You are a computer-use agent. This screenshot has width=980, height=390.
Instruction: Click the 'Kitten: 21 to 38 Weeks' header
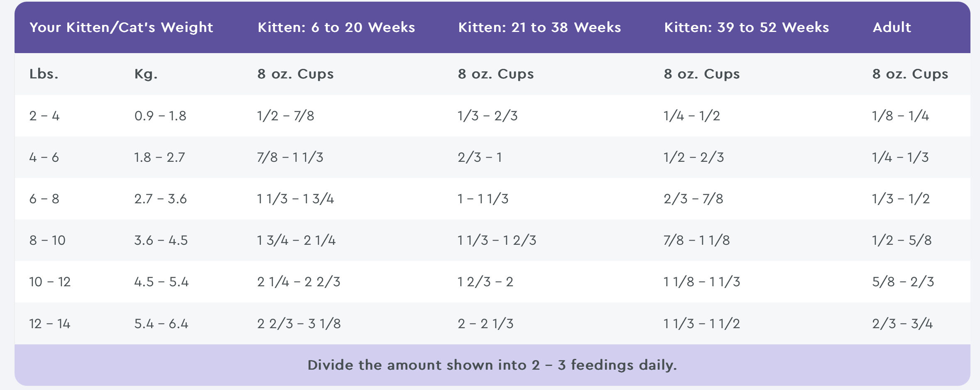(539, 27)
